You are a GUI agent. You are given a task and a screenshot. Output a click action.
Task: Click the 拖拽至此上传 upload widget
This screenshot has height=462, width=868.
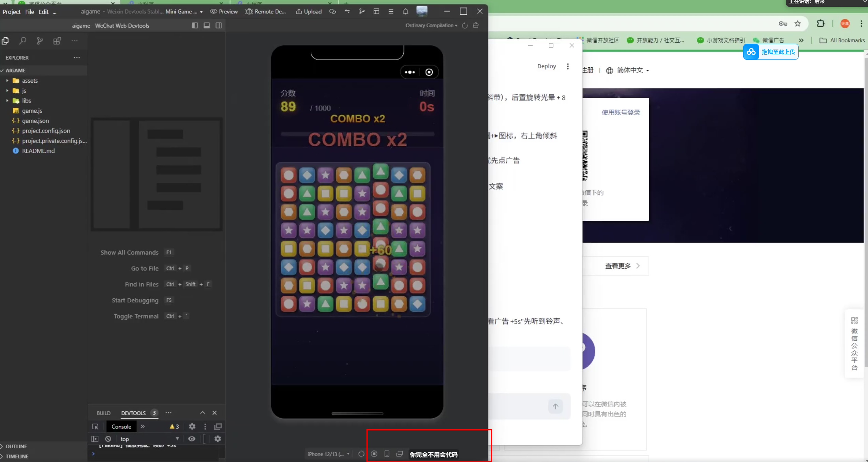(x=771, y=52)
